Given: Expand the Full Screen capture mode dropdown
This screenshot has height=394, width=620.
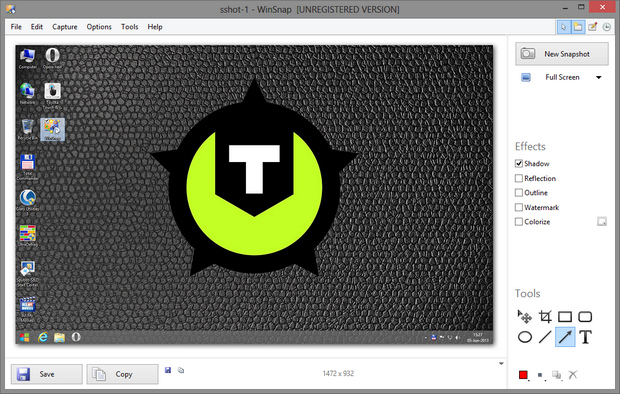Looking at the screenshot, I should point(599,78).
